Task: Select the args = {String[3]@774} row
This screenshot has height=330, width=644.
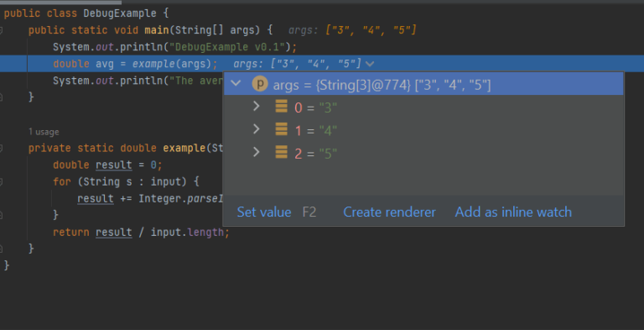Action: click(423, 84)
